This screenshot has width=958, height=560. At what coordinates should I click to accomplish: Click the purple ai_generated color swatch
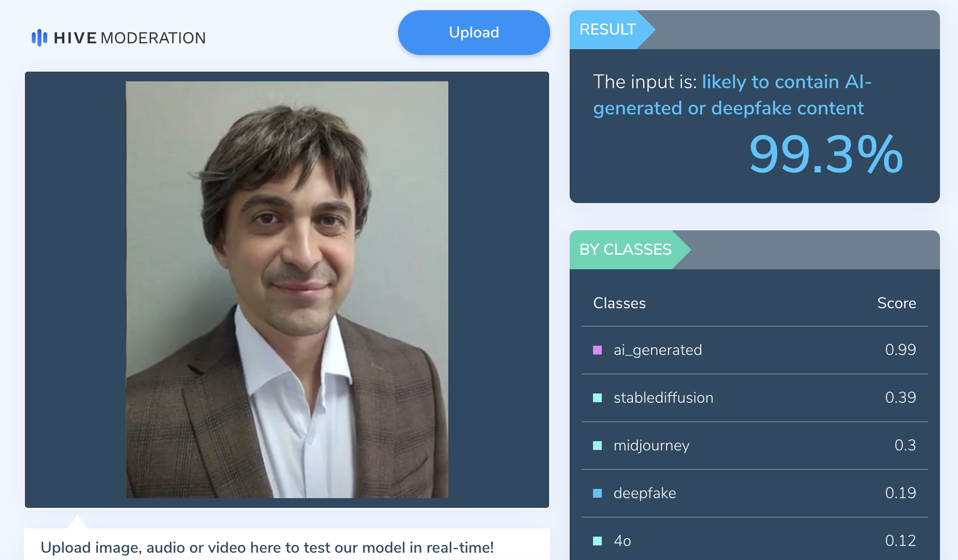597,350
